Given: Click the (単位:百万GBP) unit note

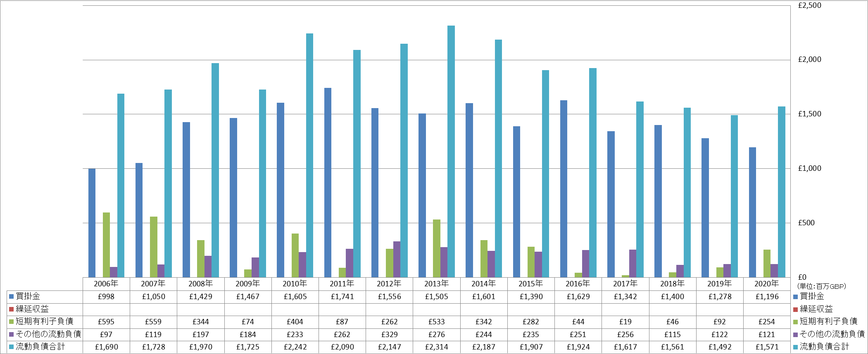Looking at the screenshot, I should click(821, 286).
